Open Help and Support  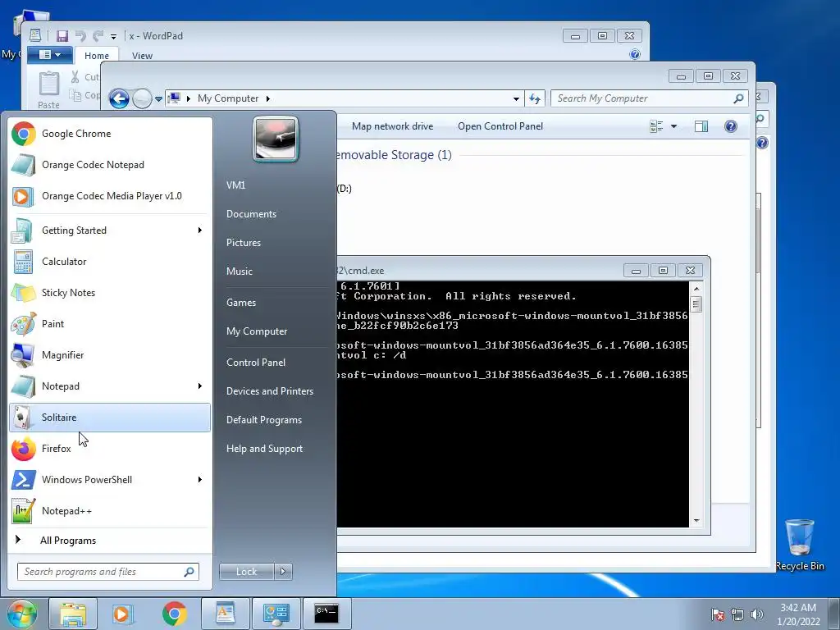(x=264, y=449)
